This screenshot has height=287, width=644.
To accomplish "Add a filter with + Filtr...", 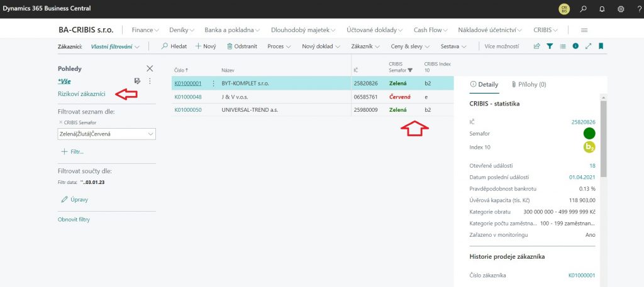I will 72,152.
